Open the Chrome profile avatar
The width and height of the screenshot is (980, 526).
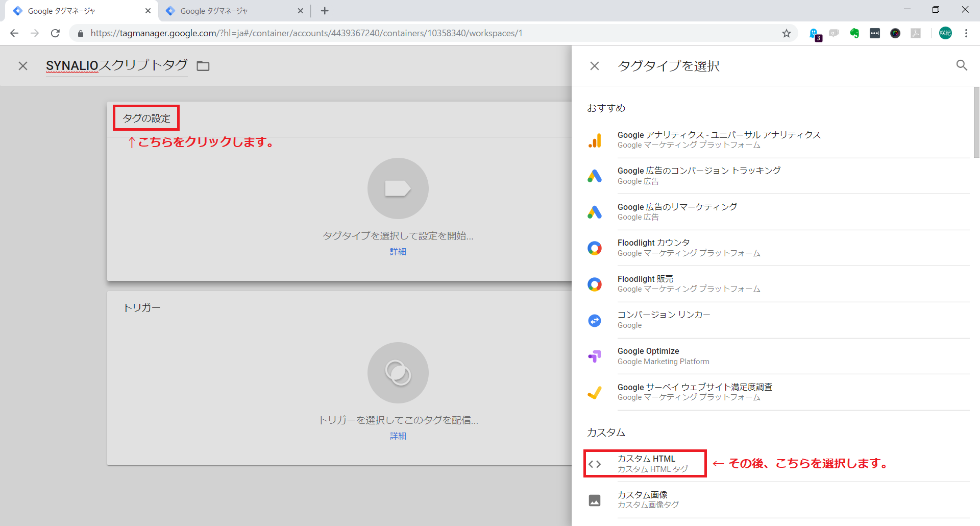(x=945, y=33)
